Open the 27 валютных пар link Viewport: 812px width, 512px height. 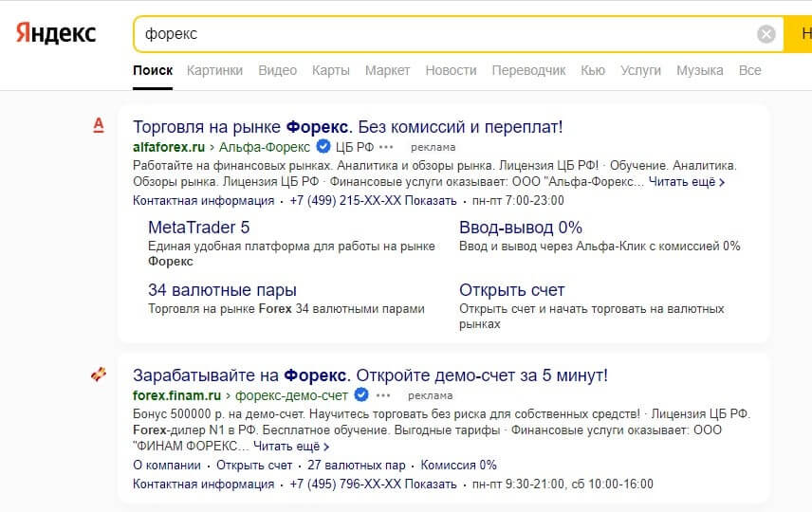pos(357,465)
